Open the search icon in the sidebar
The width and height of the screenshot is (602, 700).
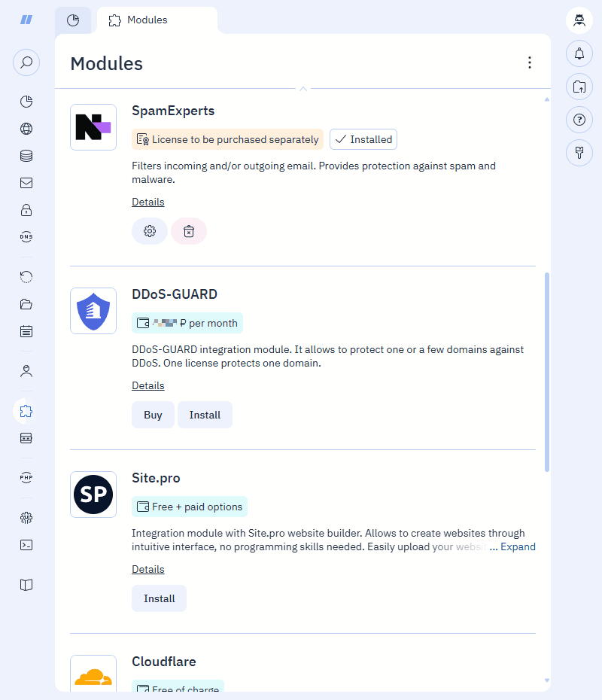pyautogui.click(x=26, y=62)
